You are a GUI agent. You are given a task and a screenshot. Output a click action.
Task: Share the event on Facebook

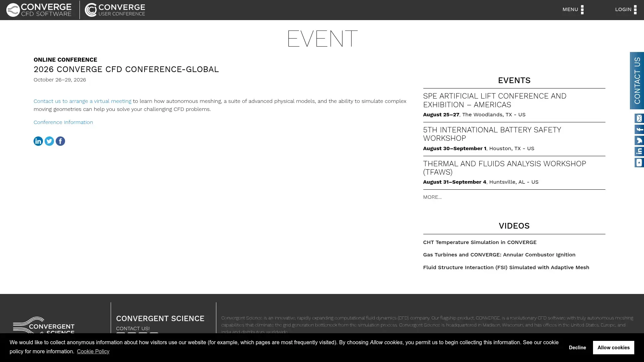[x=60, y=141]
